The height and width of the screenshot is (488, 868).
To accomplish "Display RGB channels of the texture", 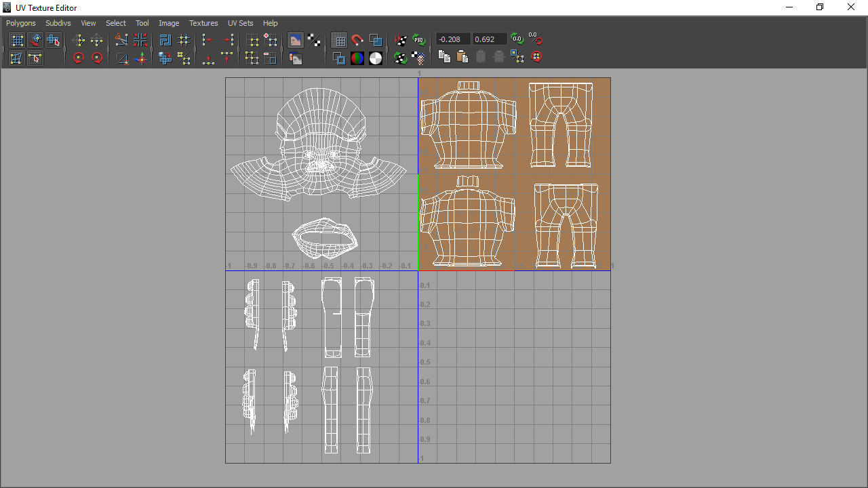I will (x=356, y=58).
